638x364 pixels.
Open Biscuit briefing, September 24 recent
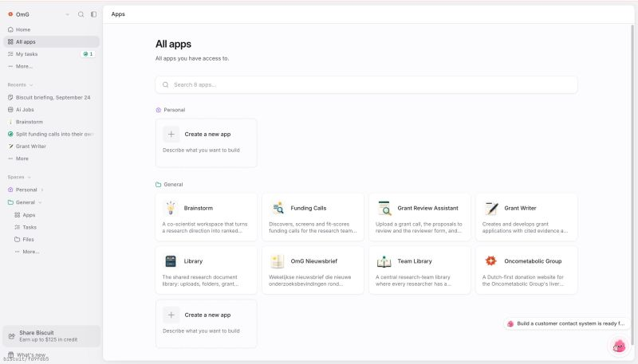pyautogui.click(x=52, y=97)
